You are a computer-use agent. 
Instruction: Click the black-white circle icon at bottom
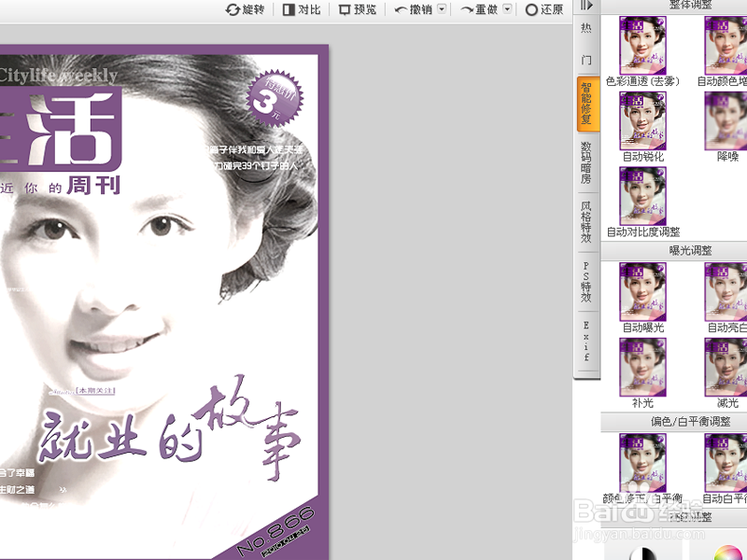pos(642,553)
